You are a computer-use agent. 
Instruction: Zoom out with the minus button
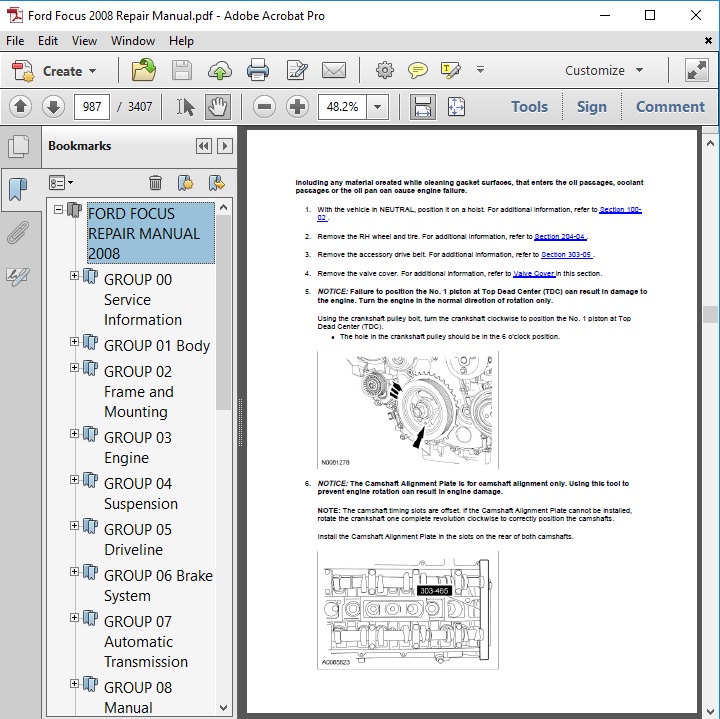click(x=264, y=107)
